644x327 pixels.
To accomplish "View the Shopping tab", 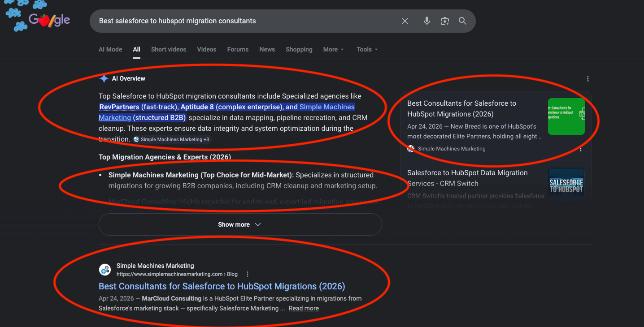I will [299, 49].
